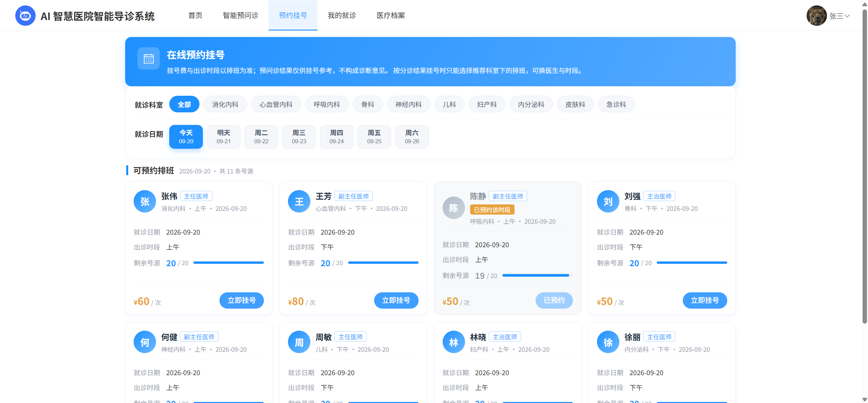This screenshot has width=868, height=403.
Task: Click the 主任医师 tag next to 周敏
Action: tap(350, 337)
